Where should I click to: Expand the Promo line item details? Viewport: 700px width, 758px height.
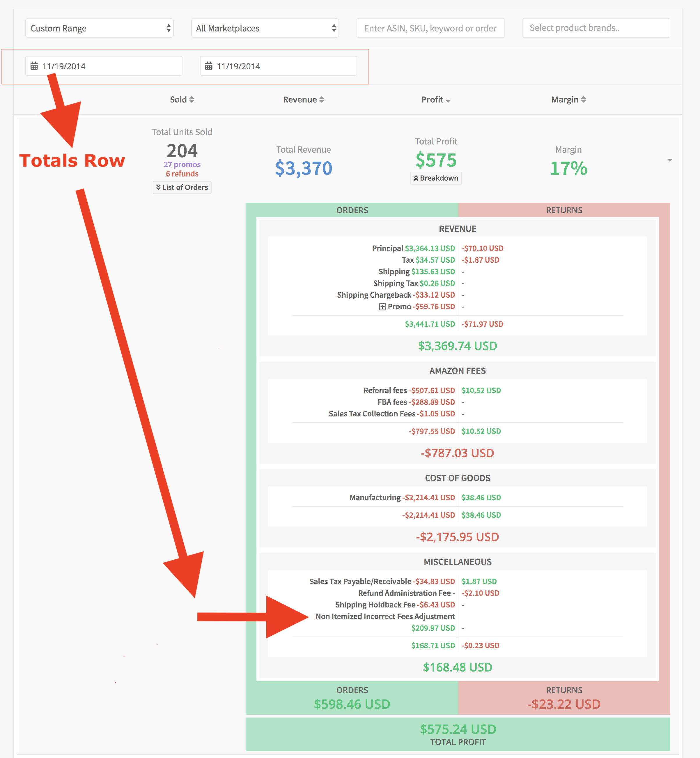(382, 307)
